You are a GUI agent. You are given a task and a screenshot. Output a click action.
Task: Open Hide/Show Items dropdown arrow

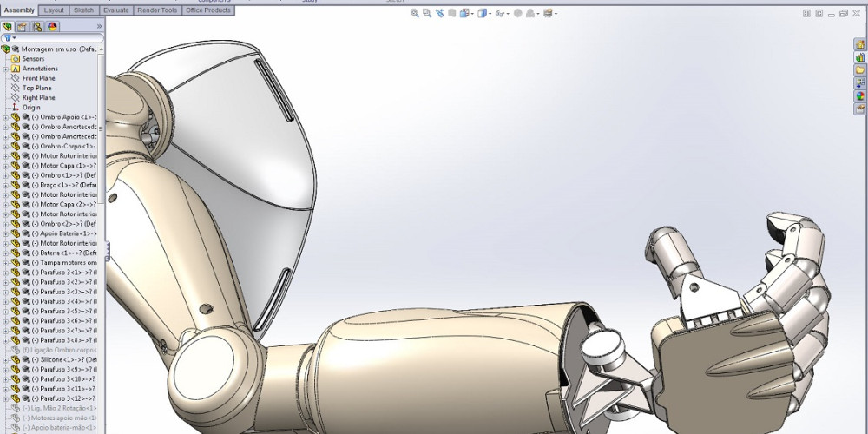[x=508, y=14]
